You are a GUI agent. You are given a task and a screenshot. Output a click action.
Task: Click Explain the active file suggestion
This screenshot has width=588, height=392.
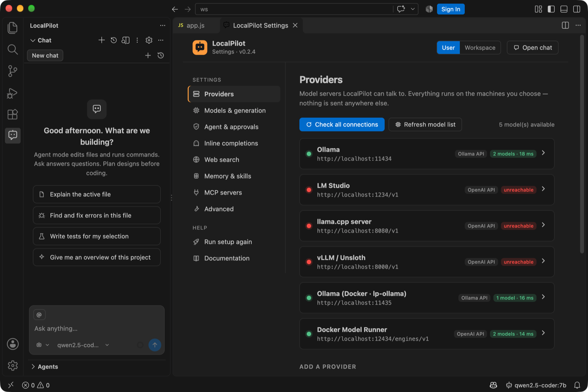[97, 195]
